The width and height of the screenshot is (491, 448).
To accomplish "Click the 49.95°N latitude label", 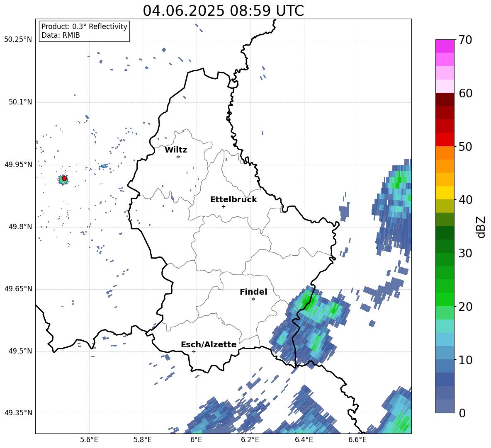I will (x=18, y=164).
